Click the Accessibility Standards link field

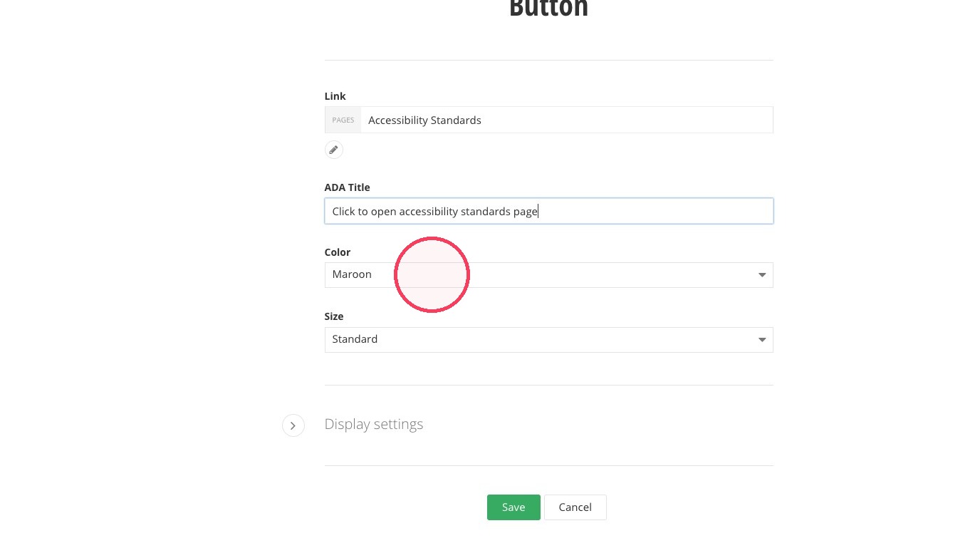(566, 120)
